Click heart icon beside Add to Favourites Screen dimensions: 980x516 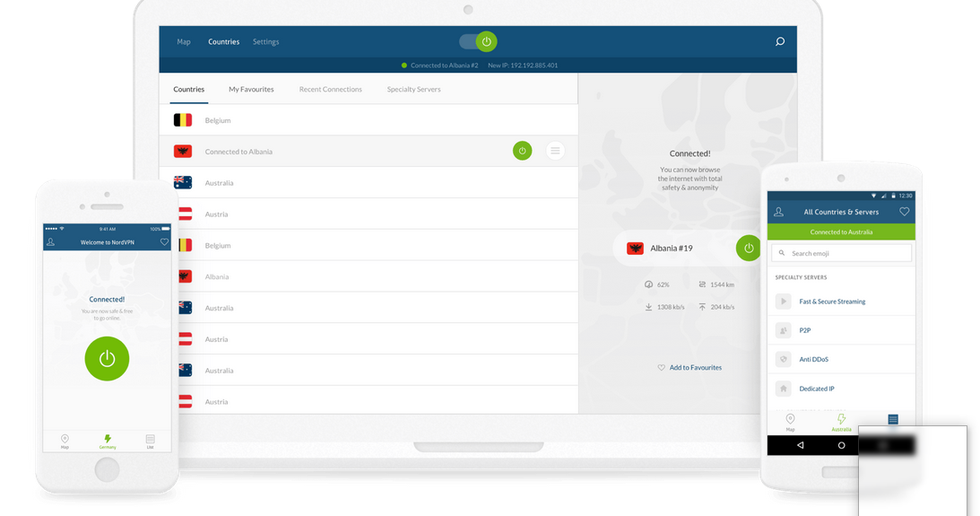[661, 368]
